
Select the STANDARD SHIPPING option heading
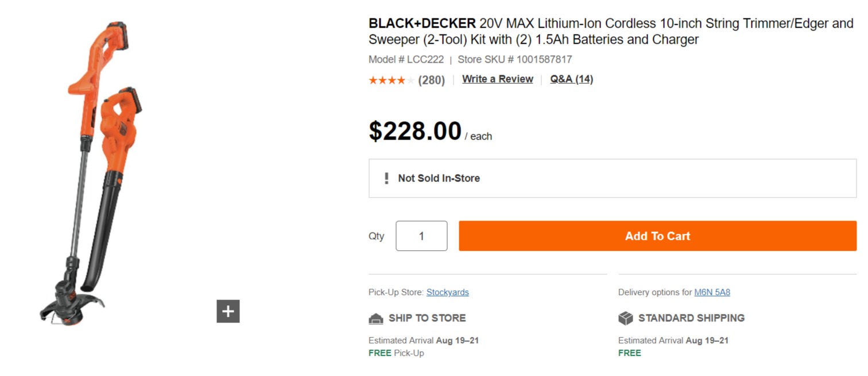point(691,318)
